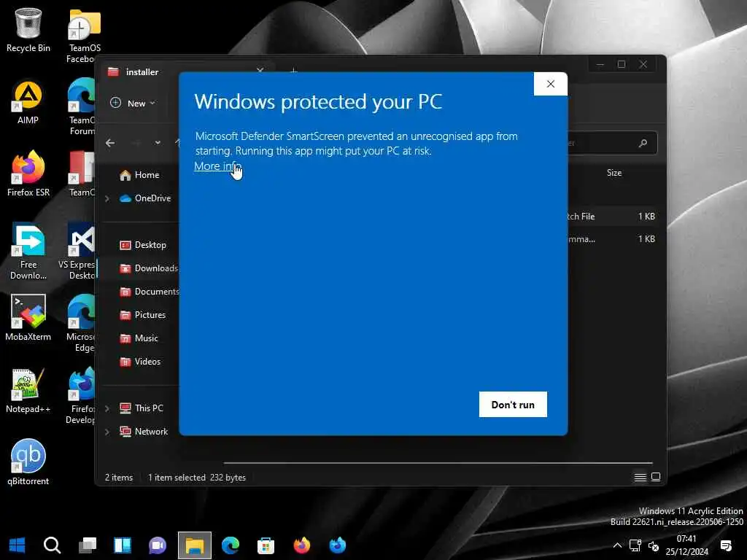
Task: Open MobaXterm desktop shortcut
Action: 28,318
